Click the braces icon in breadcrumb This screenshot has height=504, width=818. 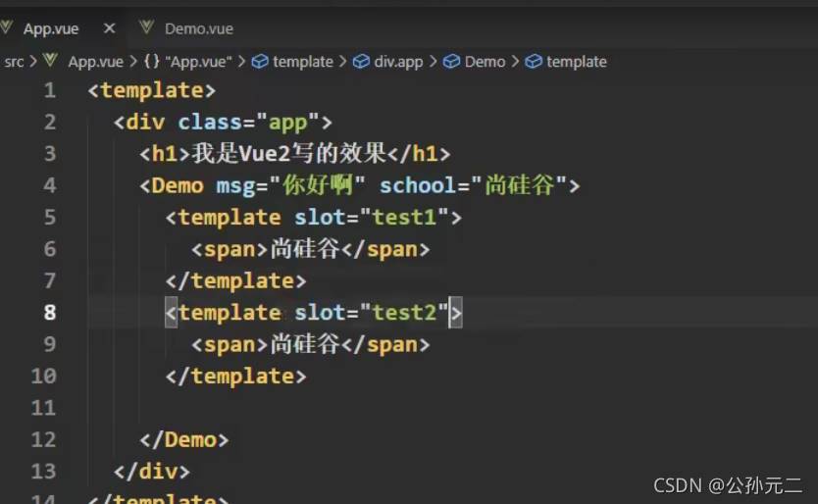point(152,61)
